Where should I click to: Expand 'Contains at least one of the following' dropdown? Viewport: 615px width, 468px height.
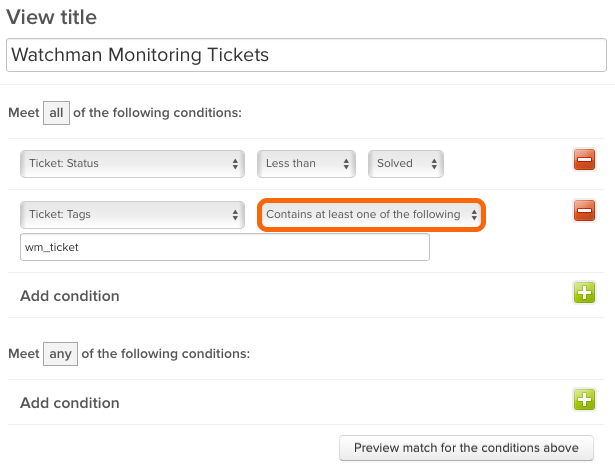(371, 214)
